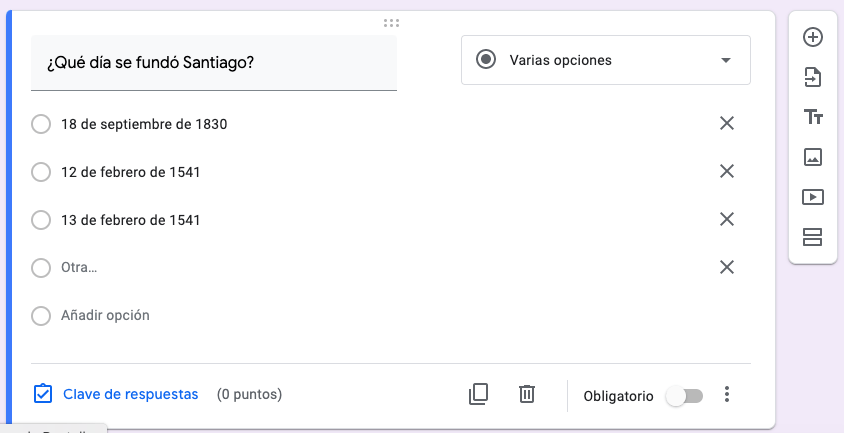Image resolution: width=844 pixels, height=433 pixels.
Task: Add title and description icon
Action: pos(813,117)
